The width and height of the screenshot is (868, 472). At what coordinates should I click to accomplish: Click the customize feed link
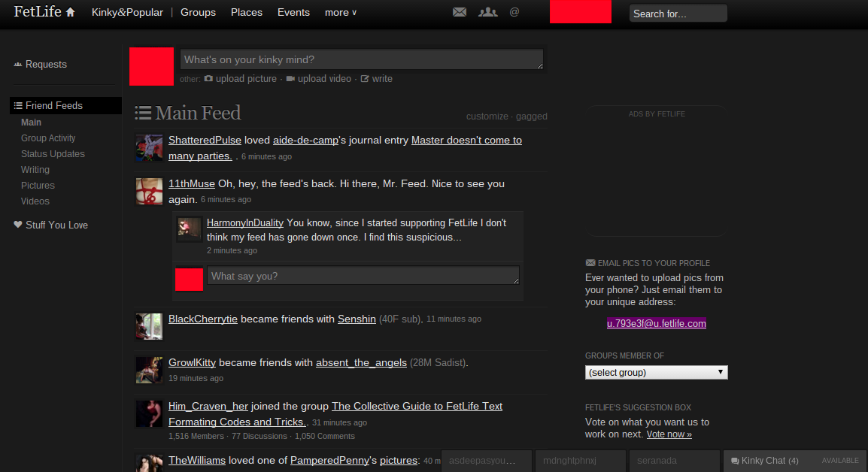[x=487, y=116]
